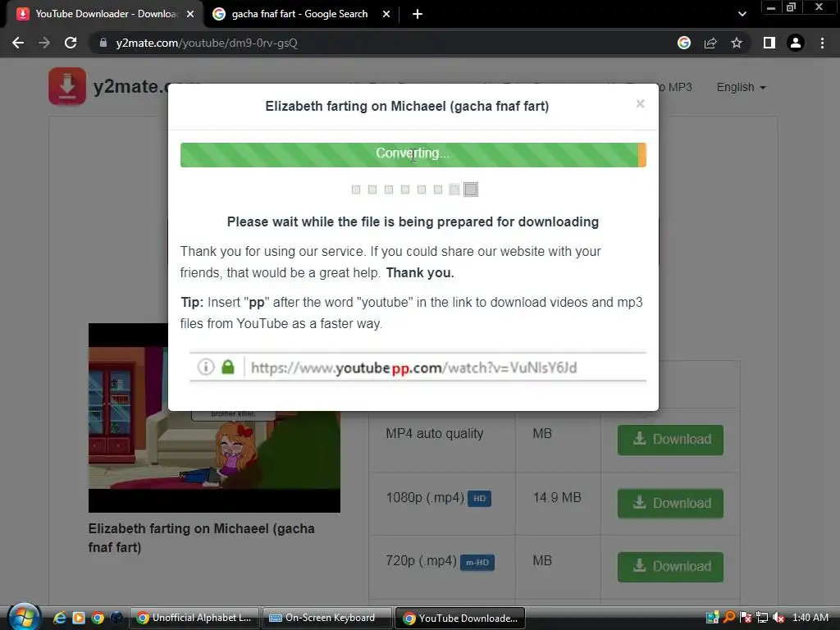840x630 pixels.
Task: Launch Chrome from quick launch
Action: coord(98,618)
